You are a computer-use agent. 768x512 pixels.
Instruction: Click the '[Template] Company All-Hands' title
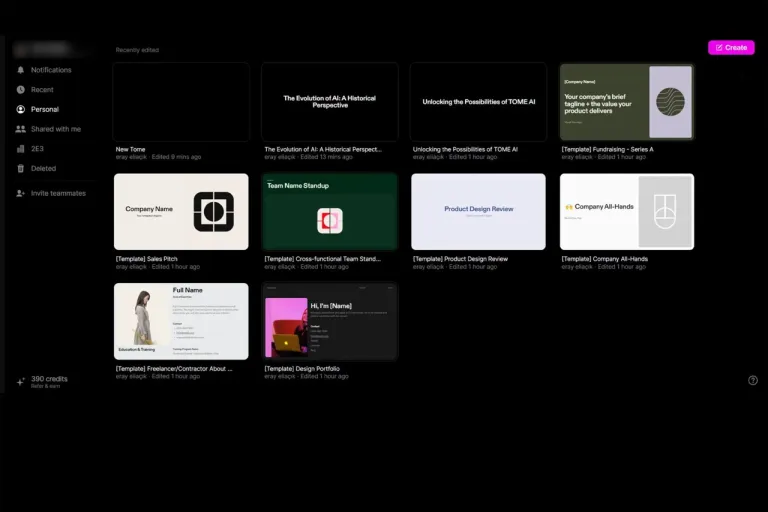604,259
